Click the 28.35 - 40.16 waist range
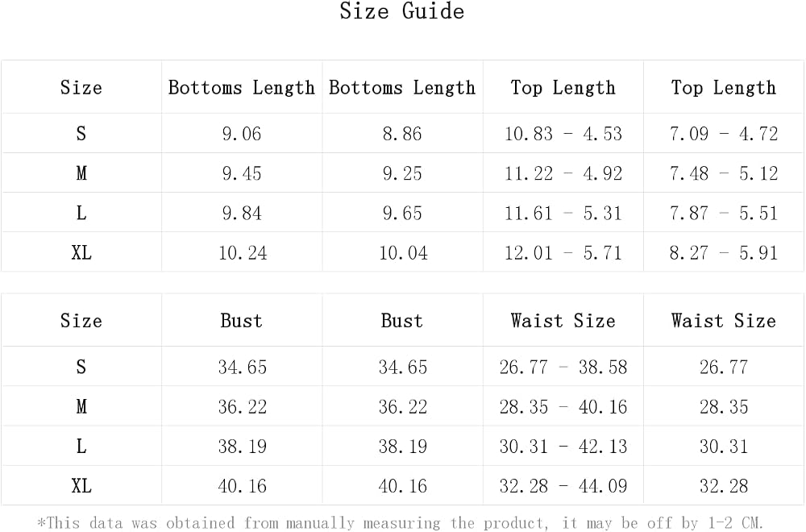This screenshot has height=532, width=806. click(563, 407)
